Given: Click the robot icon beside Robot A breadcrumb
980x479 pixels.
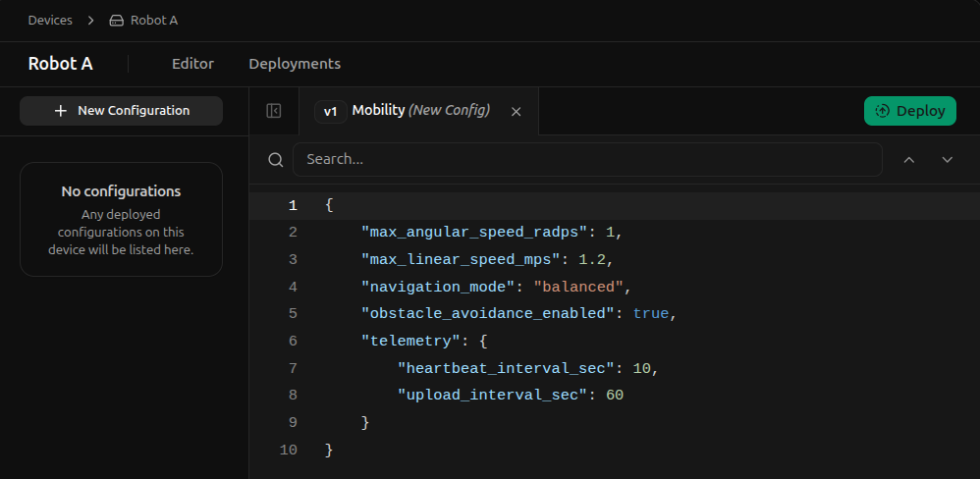Looking at the screenshot, I should [116, 21].
